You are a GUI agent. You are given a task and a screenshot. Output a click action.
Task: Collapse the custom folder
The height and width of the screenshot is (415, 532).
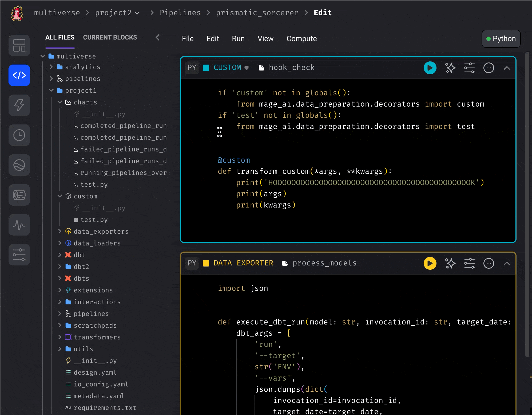pyautogui.click(x=60, y=196)
